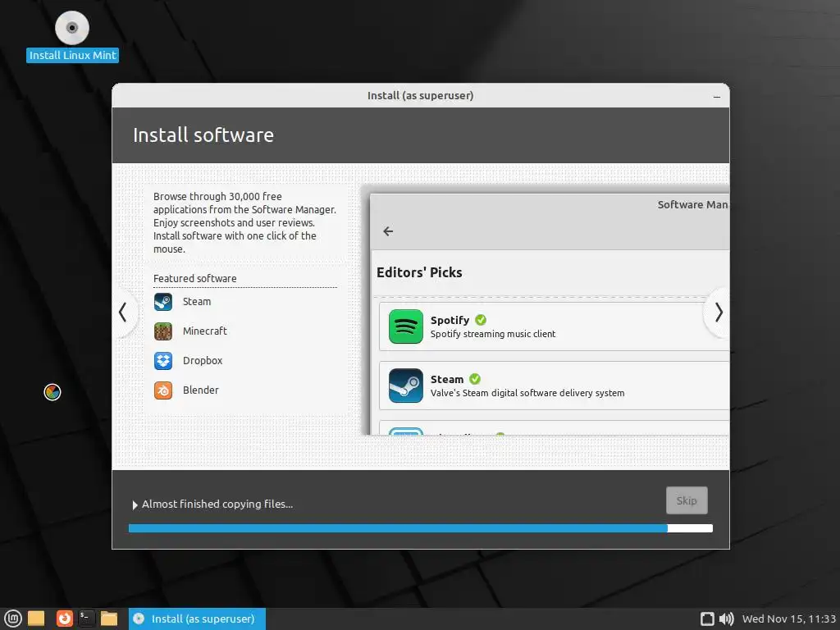Click "Valve's Steam digital software delivery system" text
840x630 pixels.
[x=527, y=393]
